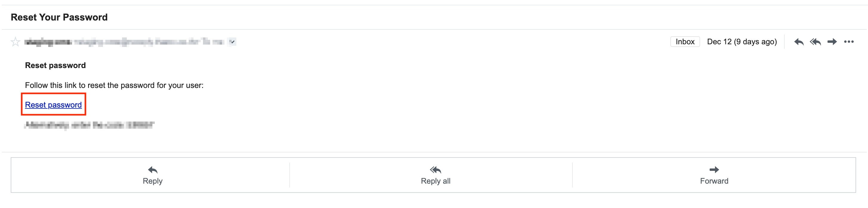Click the reply-all double arrow icon in header

click(x=815, y=42)
